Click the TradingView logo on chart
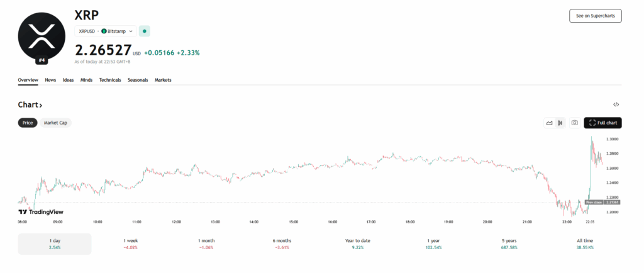The image size is (644, 273). pos(41,212)
